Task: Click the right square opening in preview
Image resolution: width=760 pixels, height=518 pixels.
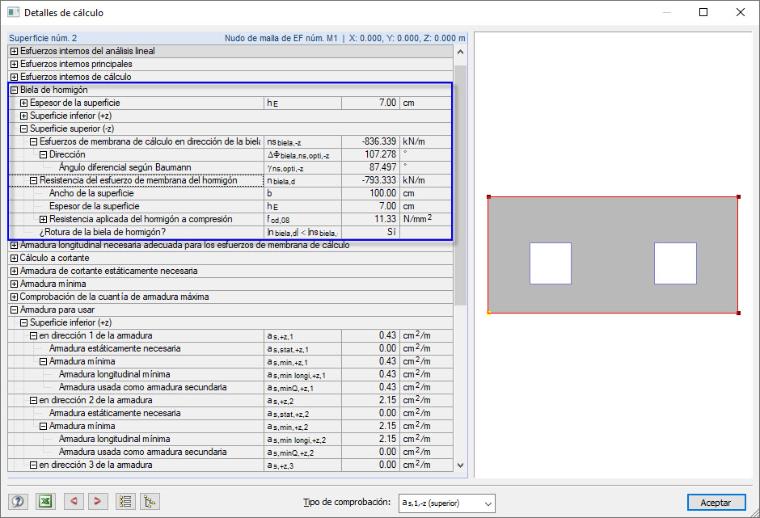Action: 675,263
